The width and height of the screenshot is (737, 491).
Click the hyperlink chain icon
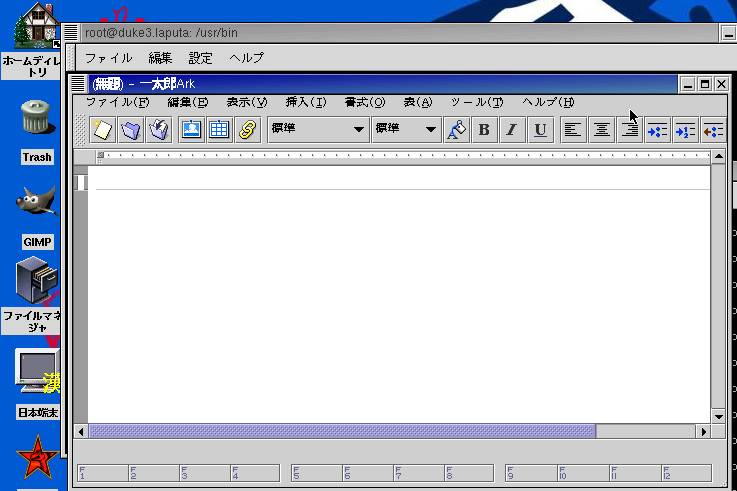(248, 130)
